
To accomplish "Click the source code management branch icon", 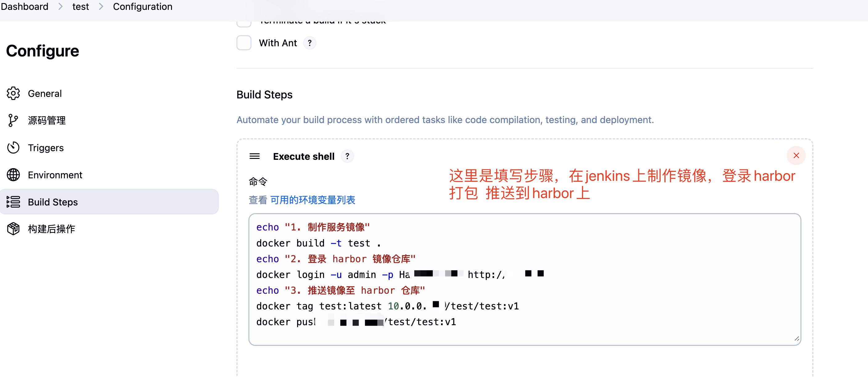I will pyautogui.click(x=13, y=120).
